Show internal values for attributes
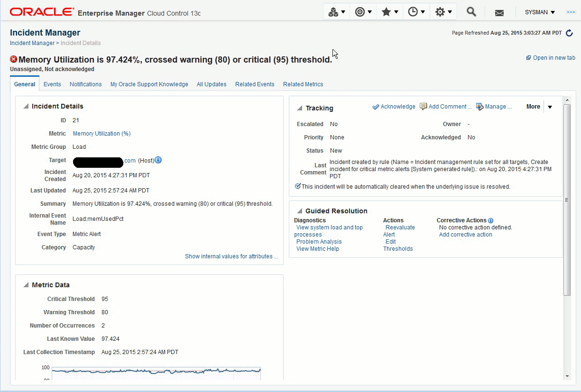 point(231,256)
